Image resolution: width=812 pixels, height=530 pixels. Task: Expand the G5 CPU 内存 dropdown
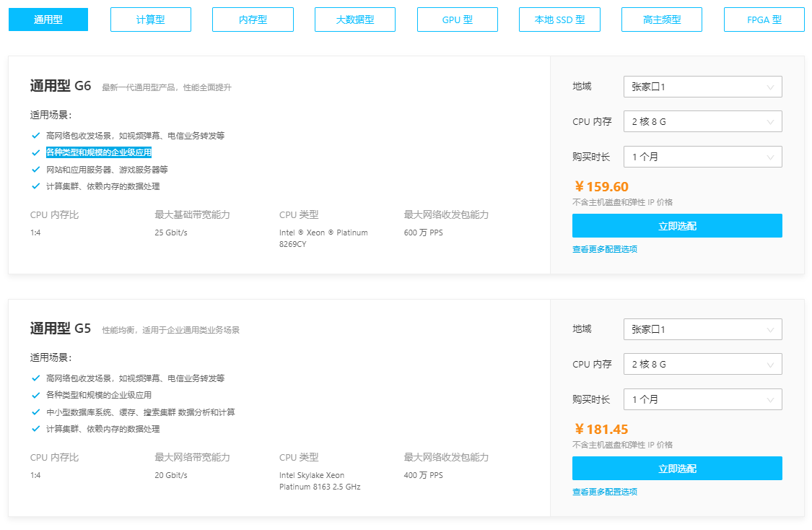coord(702,364)
